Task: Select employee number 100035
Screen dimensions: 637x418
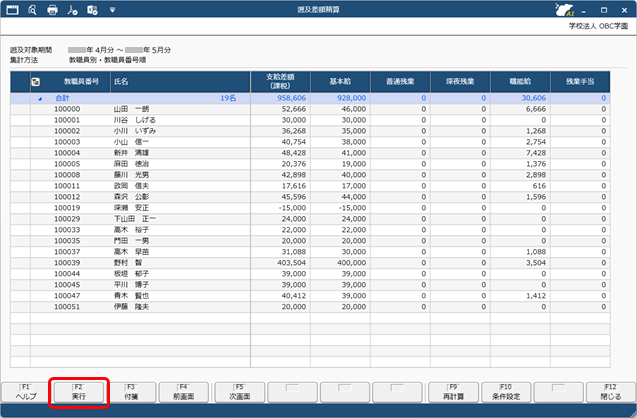Action: click(67, 241)
